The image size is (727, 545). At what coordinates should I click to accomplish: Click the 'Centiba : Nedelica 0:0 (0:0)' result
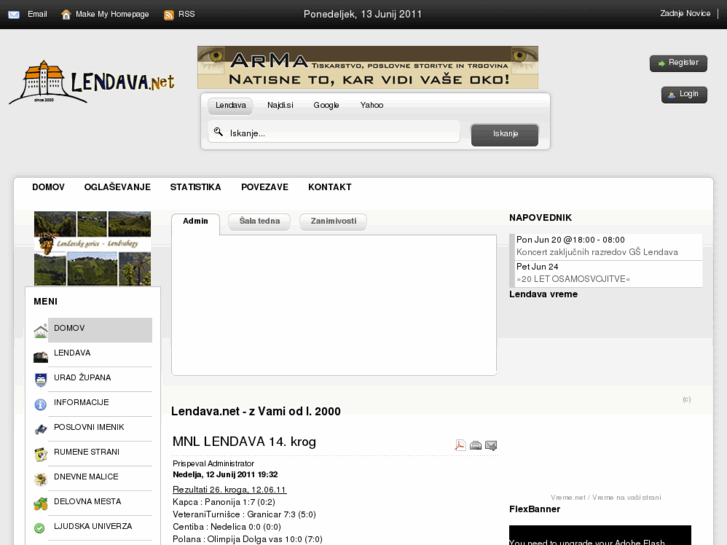pos(227,527)
